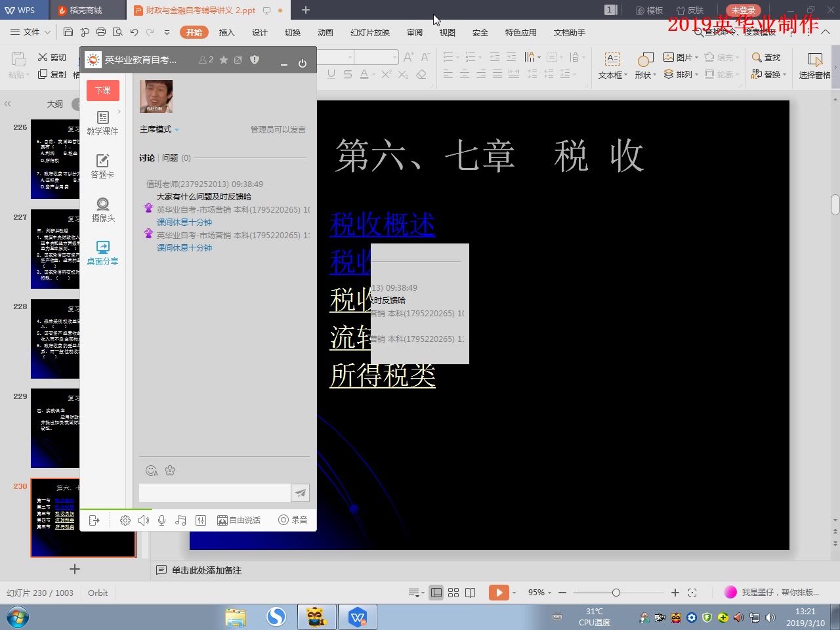840x630 pixels.
Task: Open the 动画 animation ribbon tab
Action: tap(325, 32)
